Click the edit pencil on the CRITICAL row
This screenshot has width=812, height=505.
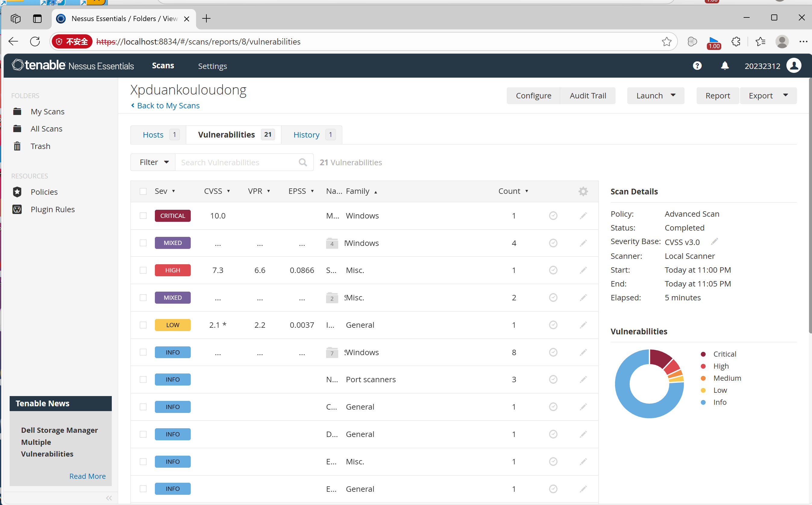point(583,216)
